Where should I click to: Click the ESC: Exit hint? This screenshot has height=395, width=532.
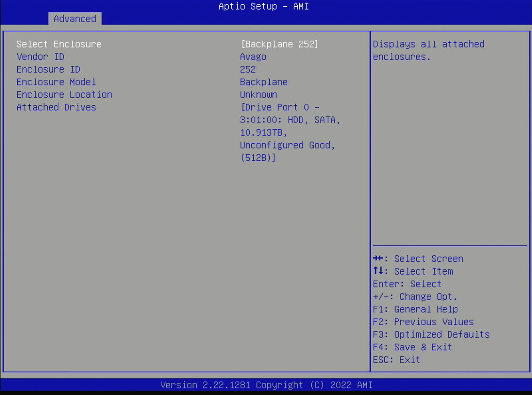point(396,360)
